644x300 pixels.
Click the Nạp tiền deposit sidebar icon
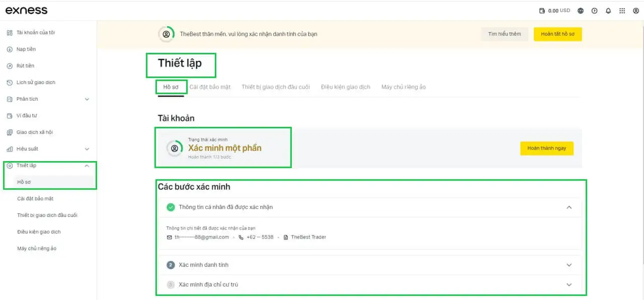10,49
